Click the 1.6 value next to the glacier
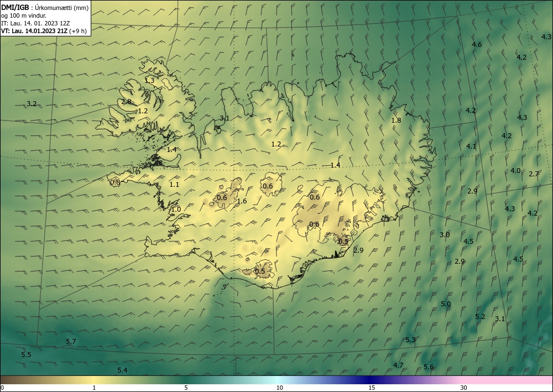The height and width of the screenshot is (392, 553). pos(242,201)
